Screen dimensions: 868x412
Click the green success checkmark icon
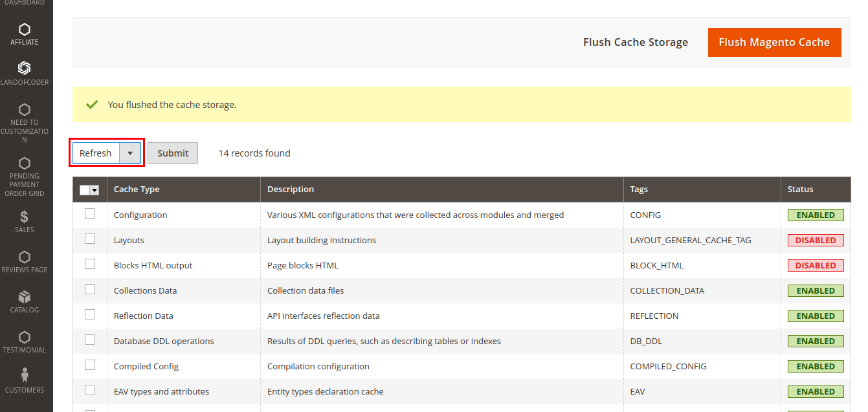click(x=92, y=104)
